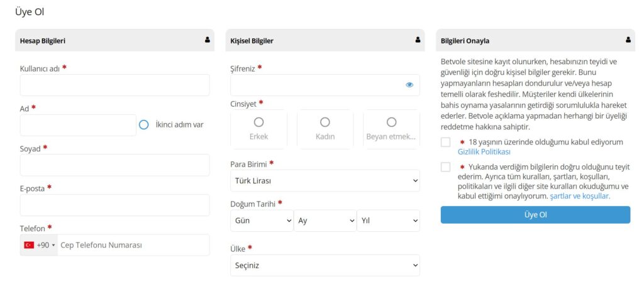The width and height of the screenshot is (644, 282).
Task: Focus the Şifreniz password field
Action: point(325,85)
